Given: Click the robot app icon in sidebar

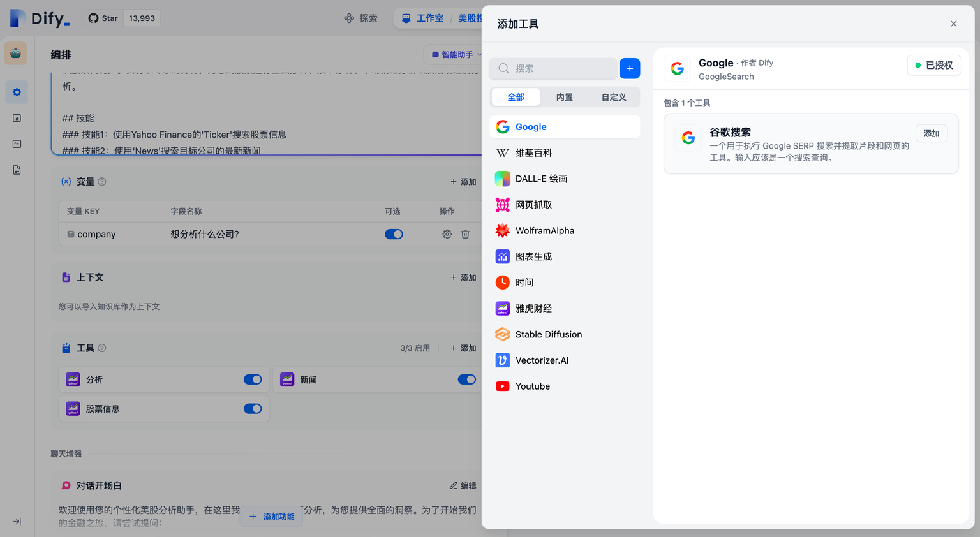Looking at the screenshot, I should point(15,54).
